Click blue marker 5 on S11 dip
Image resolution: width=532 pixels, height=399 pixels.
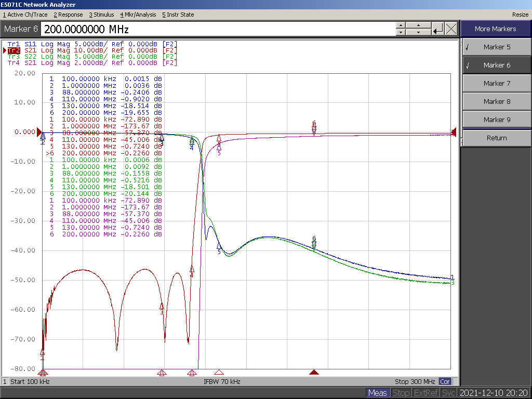(x=219, y=248)
